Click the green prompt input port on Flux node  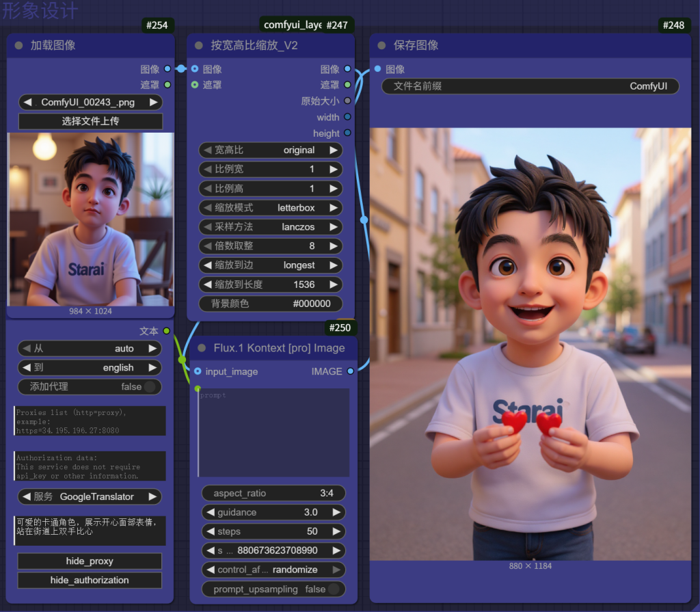tap(198, 388)
